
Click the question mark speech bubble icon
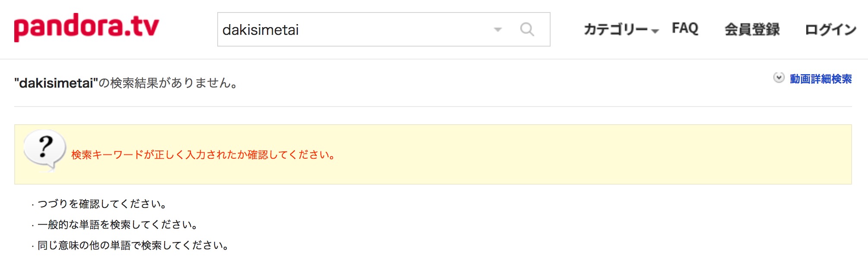[x=45, y=151]
